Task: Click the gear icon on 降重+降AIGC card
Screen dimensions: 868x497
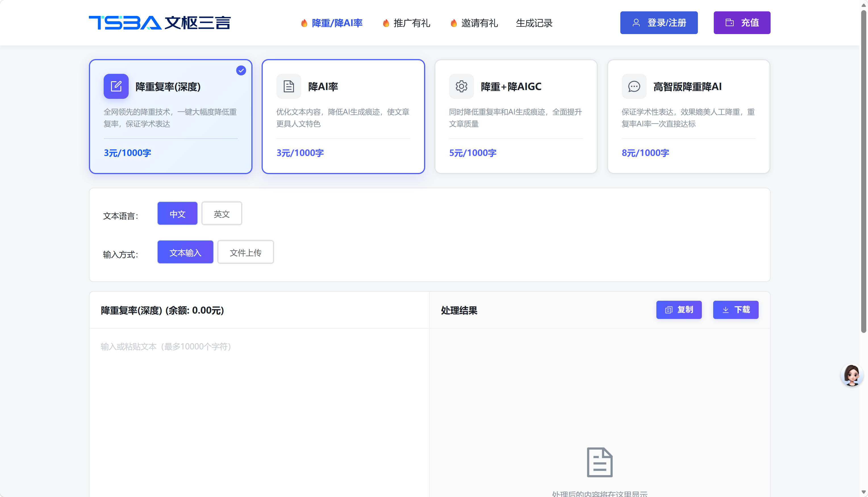Action: [x=462, y=86]
